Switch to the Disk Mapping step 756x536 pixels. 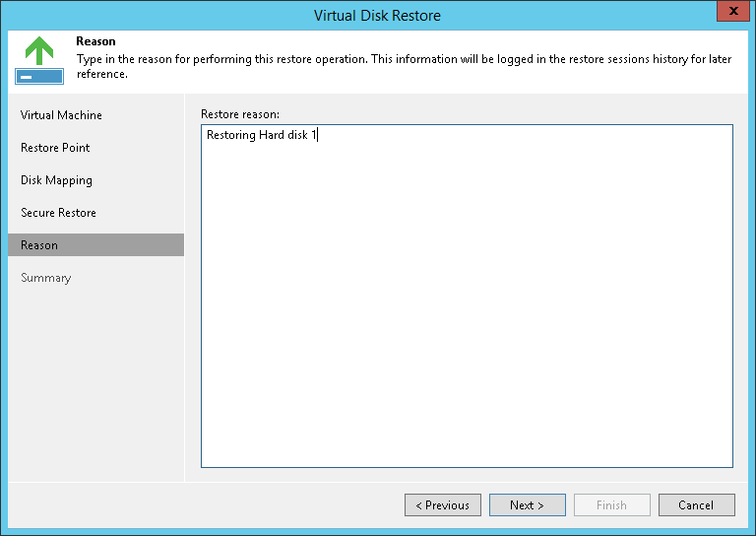[x=56, y=180]
